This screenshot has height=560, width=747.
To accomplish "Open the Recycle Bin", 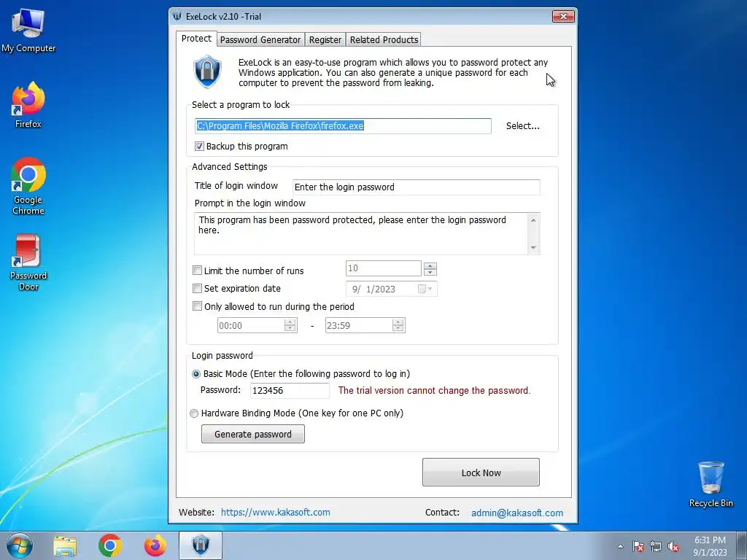I will [x=711, y=484].
